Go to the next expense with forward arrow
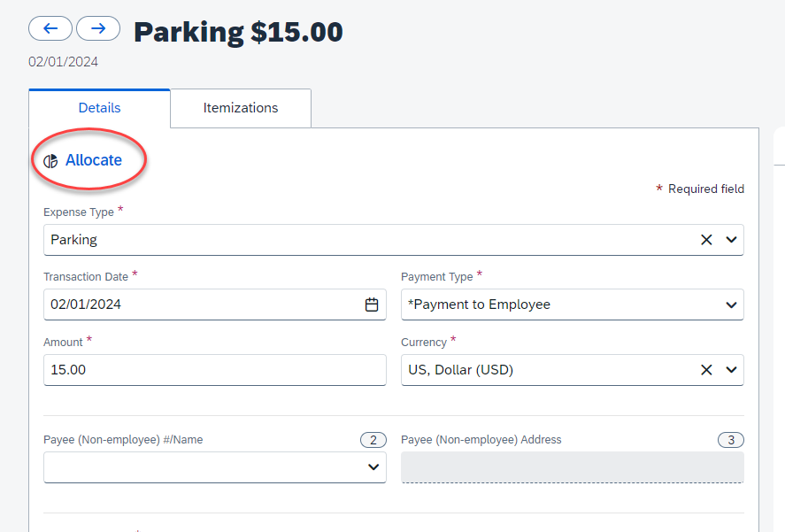This screenshot has width=785, height=532. 98,28
